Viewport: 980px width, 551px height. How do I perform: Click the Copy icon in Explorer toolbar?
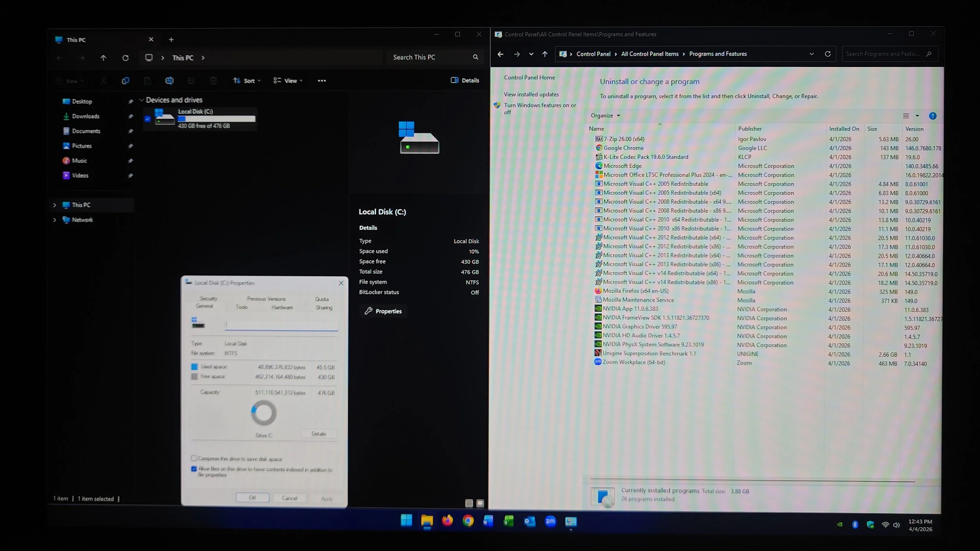click(x=125, y=81)
